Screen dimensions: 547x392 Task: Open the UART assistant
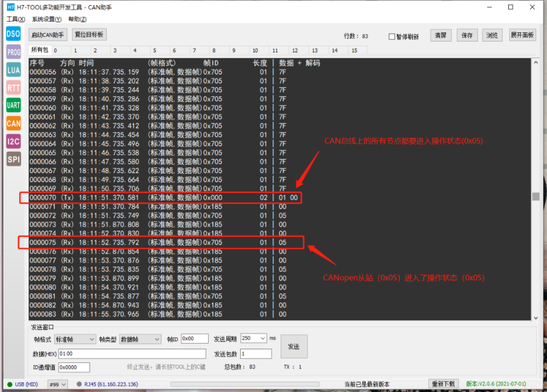[x=13, y=105]
